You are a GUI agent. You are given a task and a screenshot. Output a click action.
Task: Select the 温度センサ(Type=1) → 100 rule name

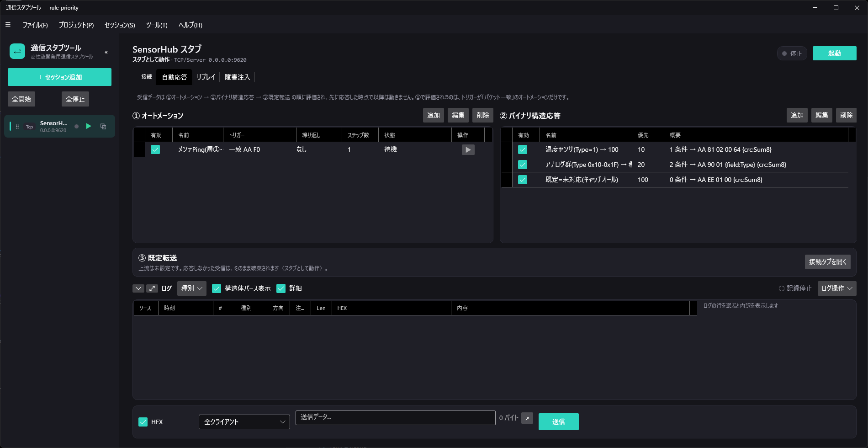click(x=582, y=149)
